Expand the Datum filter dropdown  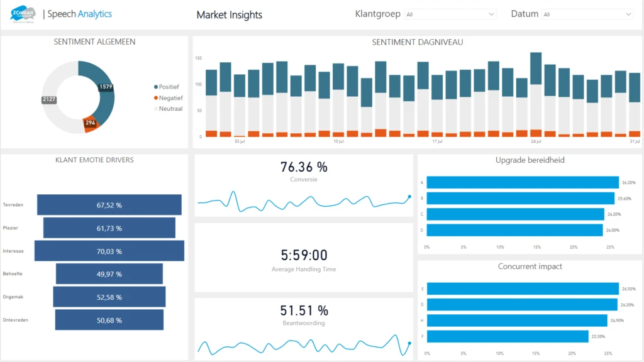pyautogui.click(x=587, y=14)
